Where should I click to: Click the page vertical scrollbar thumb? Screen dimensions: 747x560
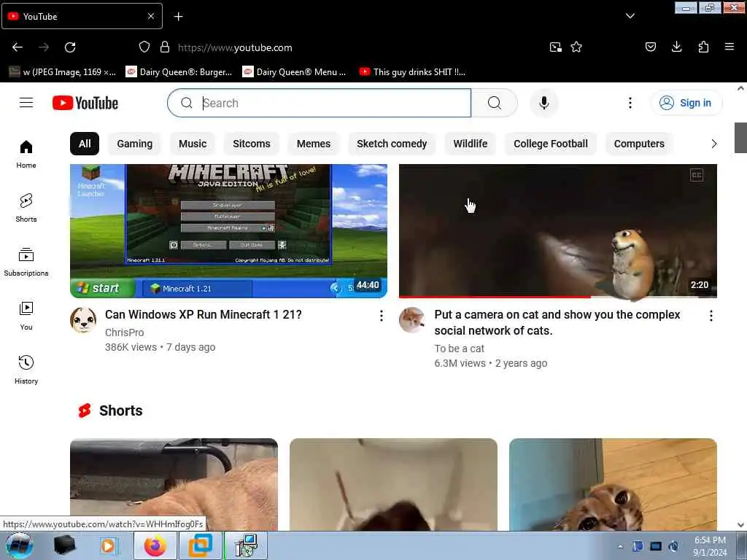(740, 138)
